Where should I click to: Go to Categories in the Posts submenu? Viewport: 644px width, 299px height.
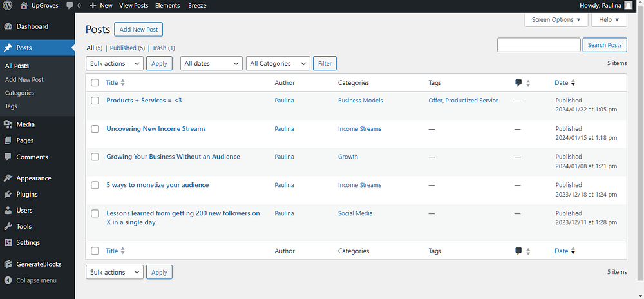(x=19, y=93)
